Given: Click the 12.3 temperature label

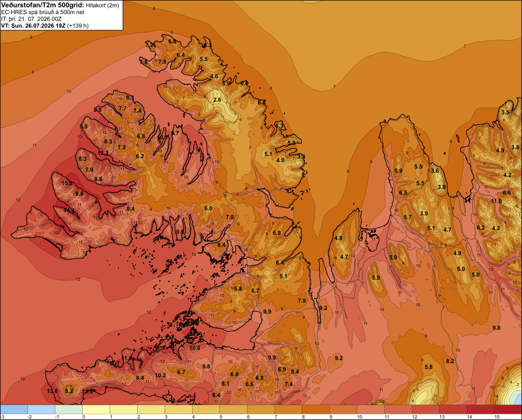Looking at the screenshot, I should coord(103,153).
